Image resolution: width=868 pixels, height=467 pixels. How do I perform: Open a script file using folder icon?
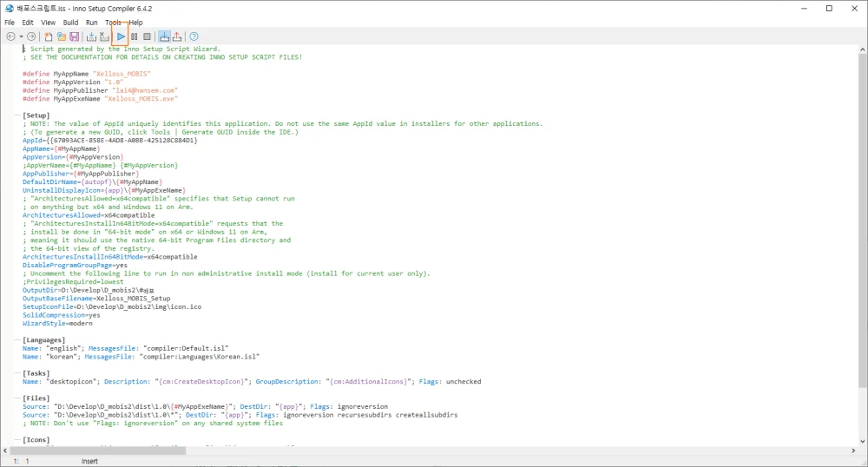62,36
